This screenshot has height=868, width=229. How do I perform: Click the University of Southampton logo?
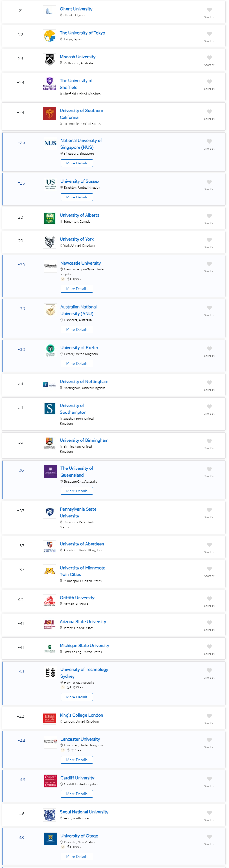coord(49,408)
